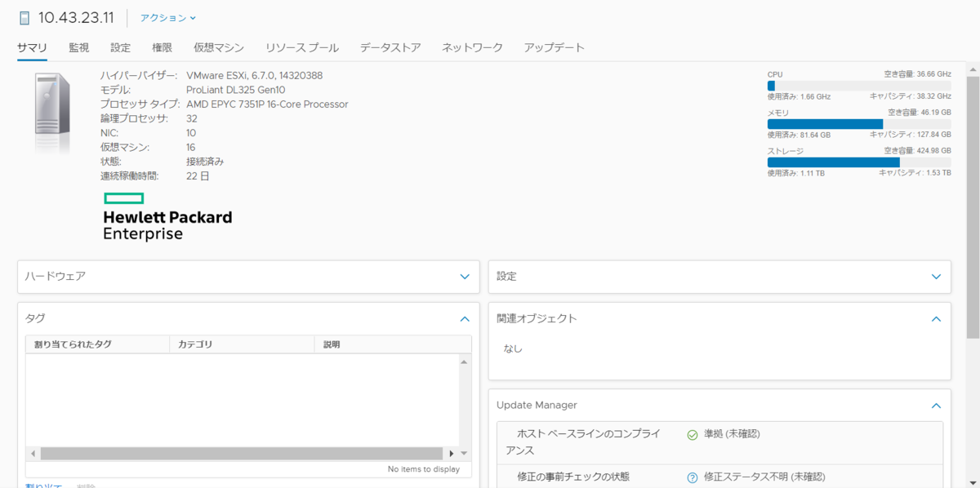Click the 接続済み status value
This screenshot has height=488, width=980.
click(x=205, y=162)
